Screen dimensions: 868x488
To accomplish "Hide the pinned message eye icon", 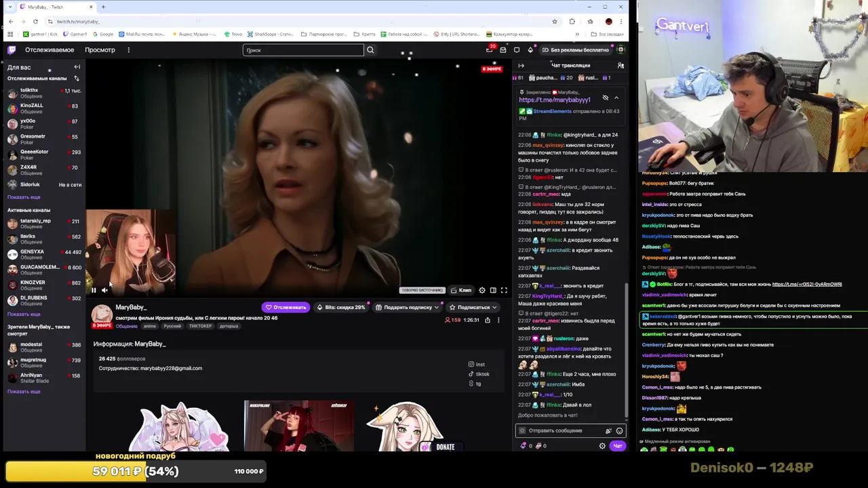I will (606, 98).
